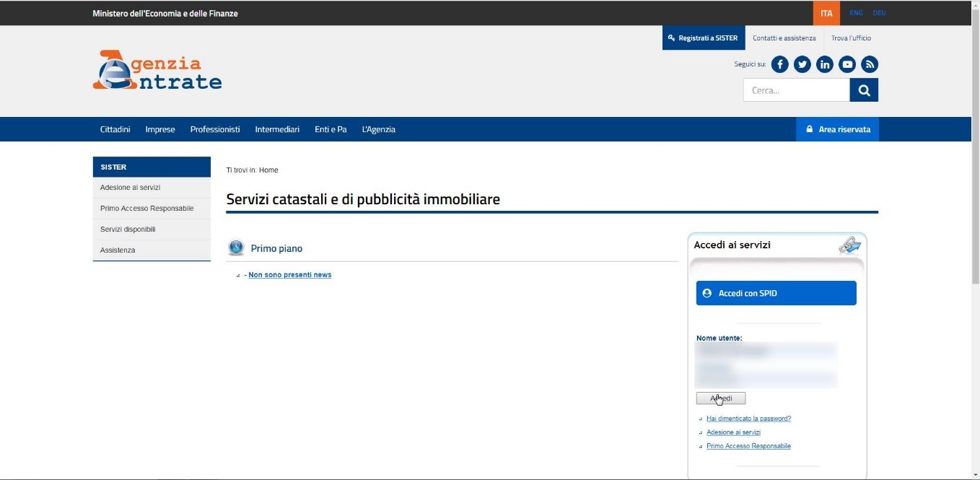
Task: Open Contatti e assistenza
Action: (x=784, y=38)
